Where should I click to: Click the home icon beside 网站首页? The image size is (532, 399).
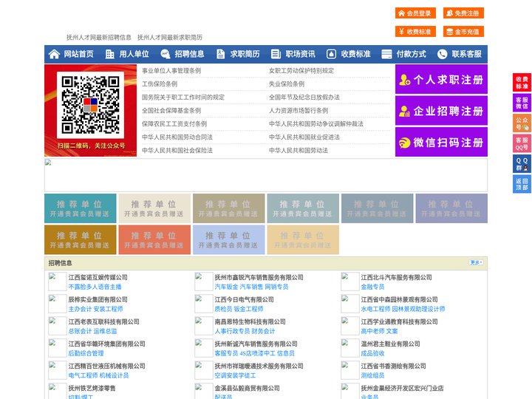[x=54, y=54]
